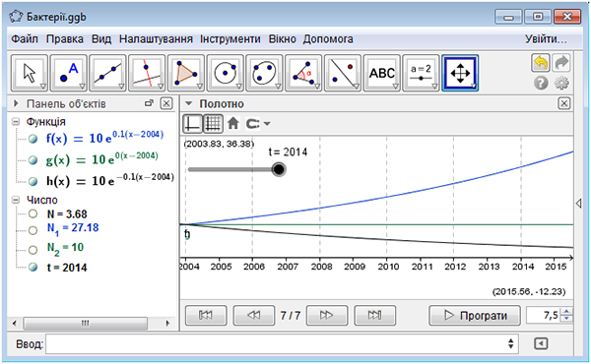Click the home standard view icon

[233, 123]
